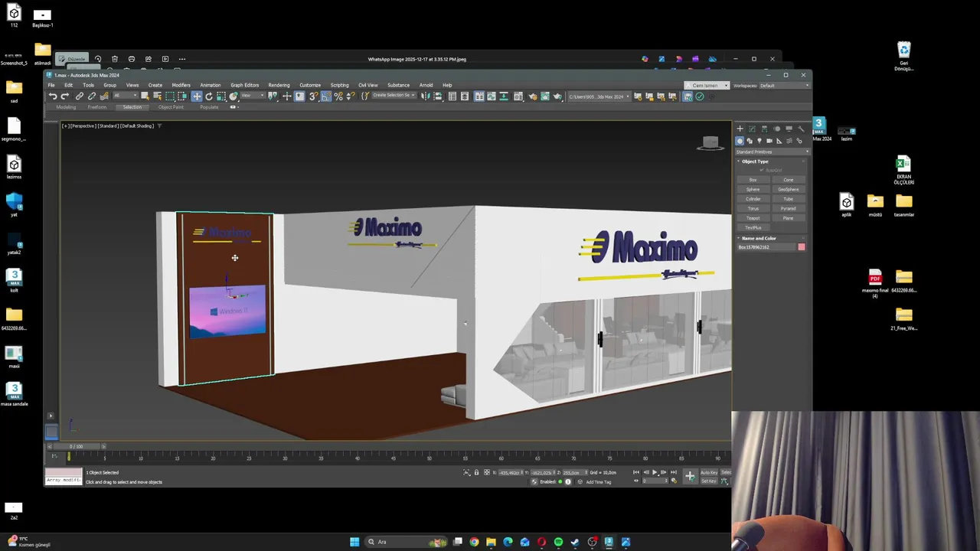This screenshot has width=980, height=551.
Task: Open the Customize menu
Action: point(310,85)
